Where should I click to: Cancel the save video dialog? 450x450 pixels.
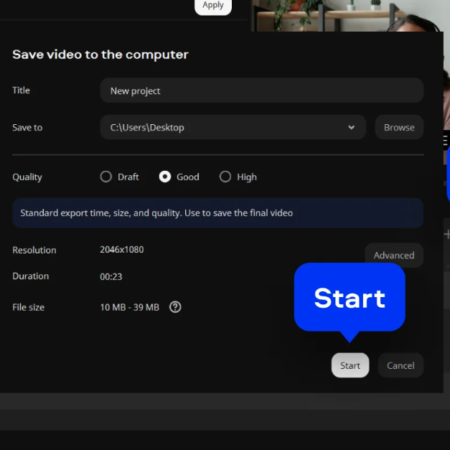tap(401, 365)
